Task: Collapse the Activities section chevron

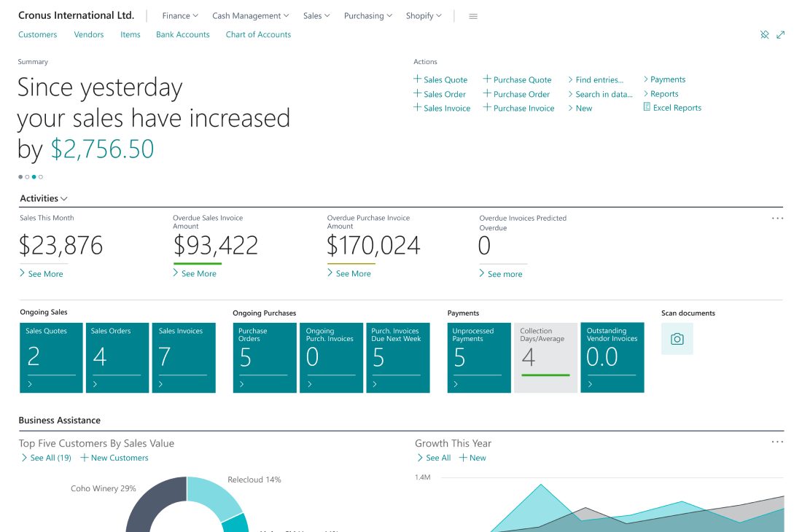Action: coord(64,199)
